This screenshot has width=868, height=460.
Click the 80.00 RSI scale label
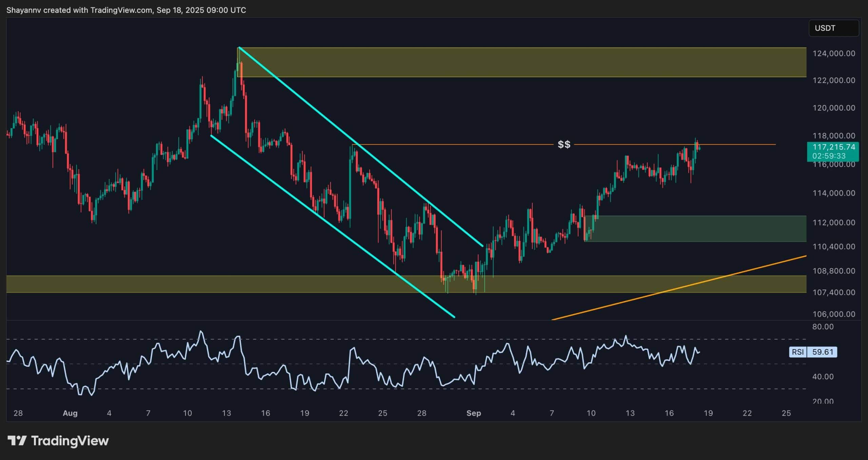pos(823,327)
